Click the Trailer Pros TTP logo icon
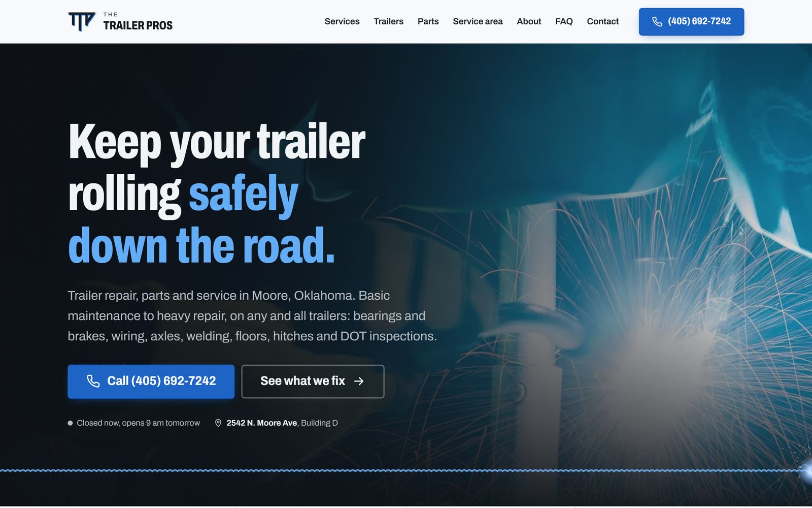The width and height of the screenshot is (812, 508). pyautogui.click(x=82, y=22)
